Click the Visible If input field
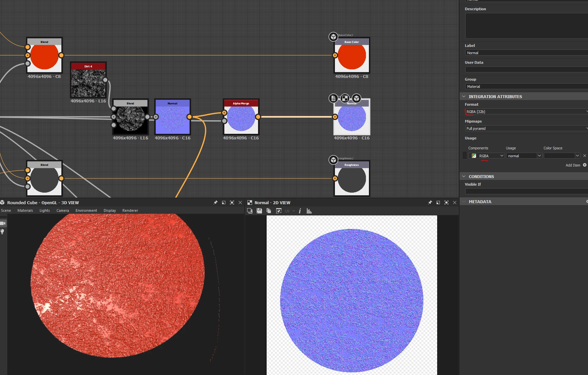Screen dimensions: 588x375 [526, 191]
